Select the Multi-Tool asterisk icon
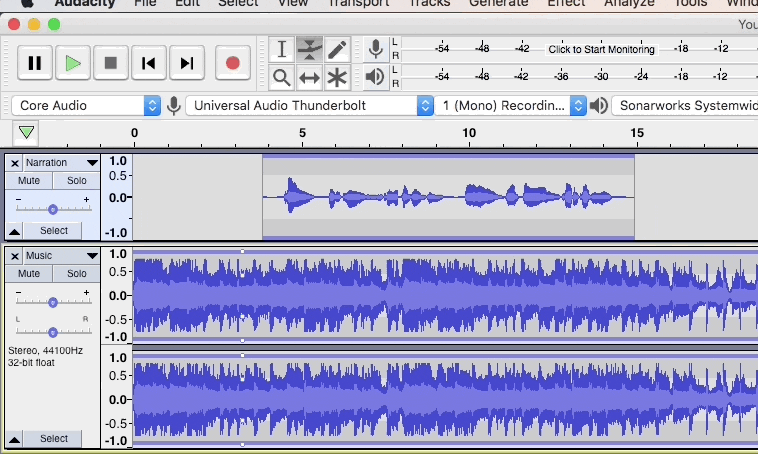 (338, 77)
